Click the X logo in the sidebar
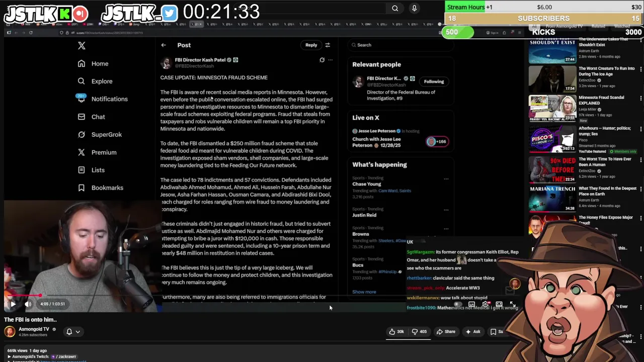This screenshot has width=644, height=362. click(82, 46)
